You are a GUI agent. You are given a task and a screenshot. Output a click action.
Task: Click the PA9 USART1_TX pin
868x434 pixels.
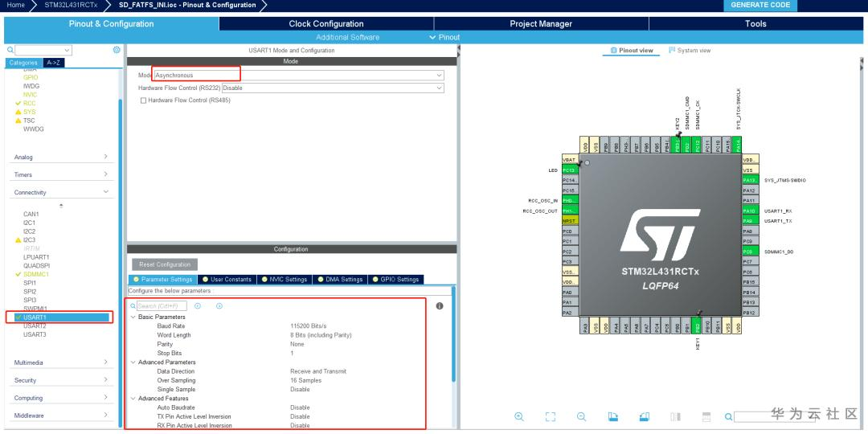tap(750, 221)
